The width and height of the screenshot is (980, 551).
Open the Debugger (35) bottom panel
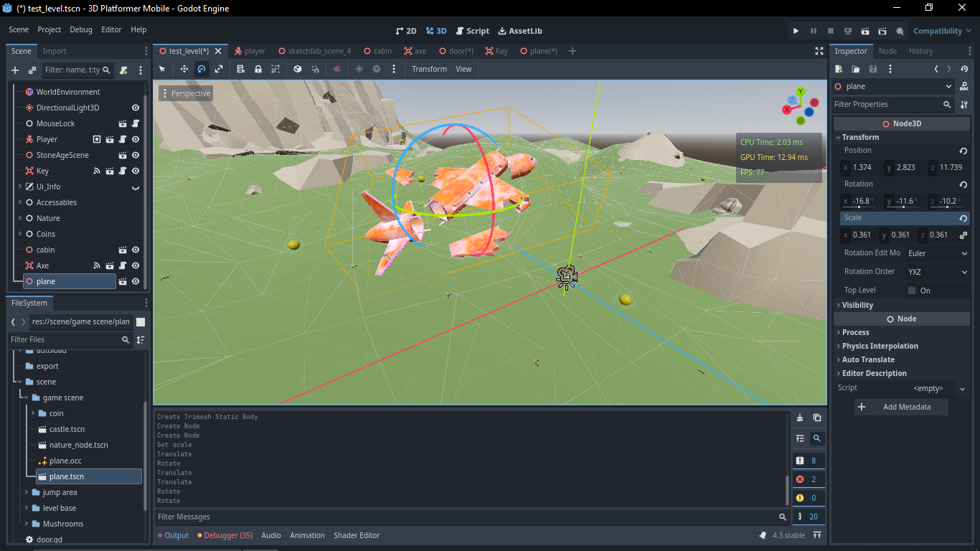(x=225, y=535)
